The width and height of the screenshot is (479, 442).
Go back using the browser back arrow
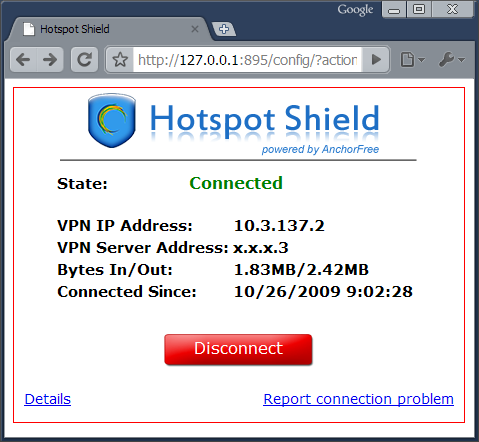23,60
